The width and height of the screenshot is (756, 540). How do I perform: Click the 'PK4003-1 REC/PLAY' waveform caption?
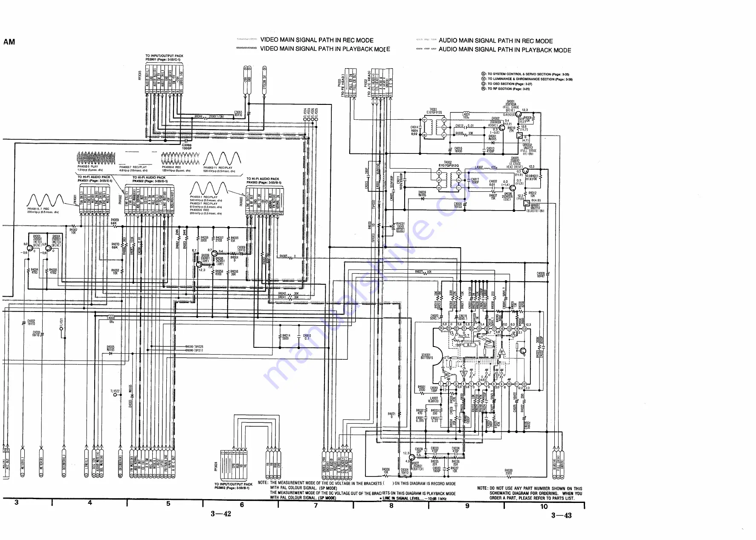click(203, 197)
